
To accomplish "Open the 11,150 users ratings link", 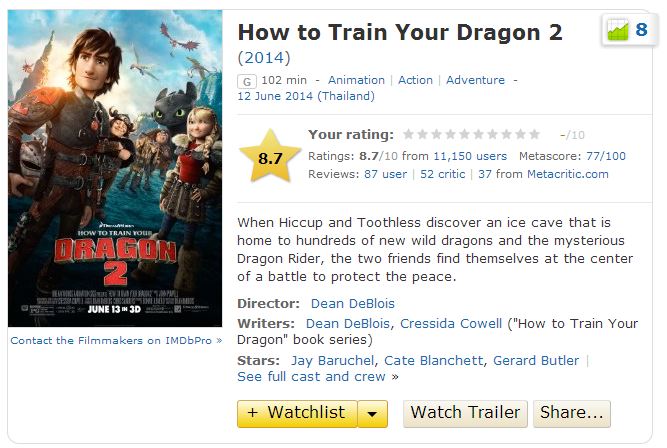I will (x=470, y=157).
